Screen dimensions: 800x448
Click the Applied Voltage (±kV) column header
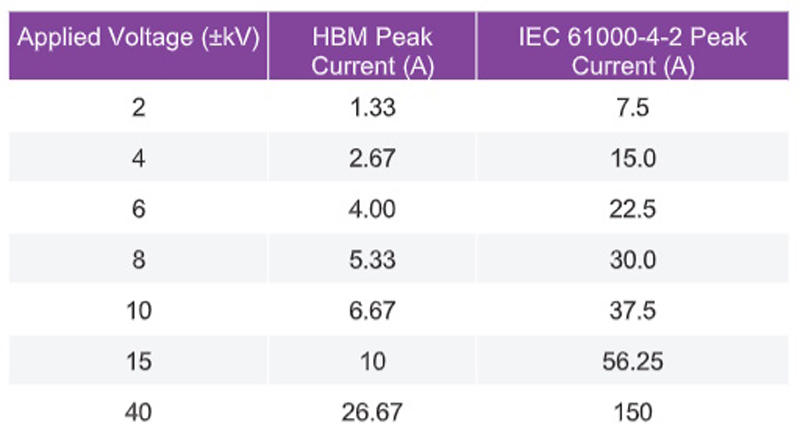[x=139, y=40]
